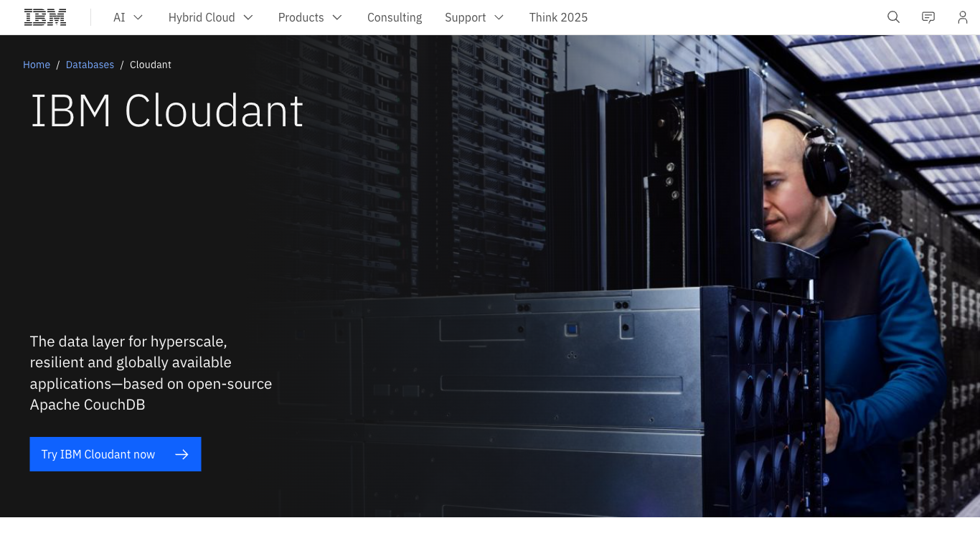Expand the Products menu chevron
Viewport: 980px width, 551px height.
click(x=337, y=17)
